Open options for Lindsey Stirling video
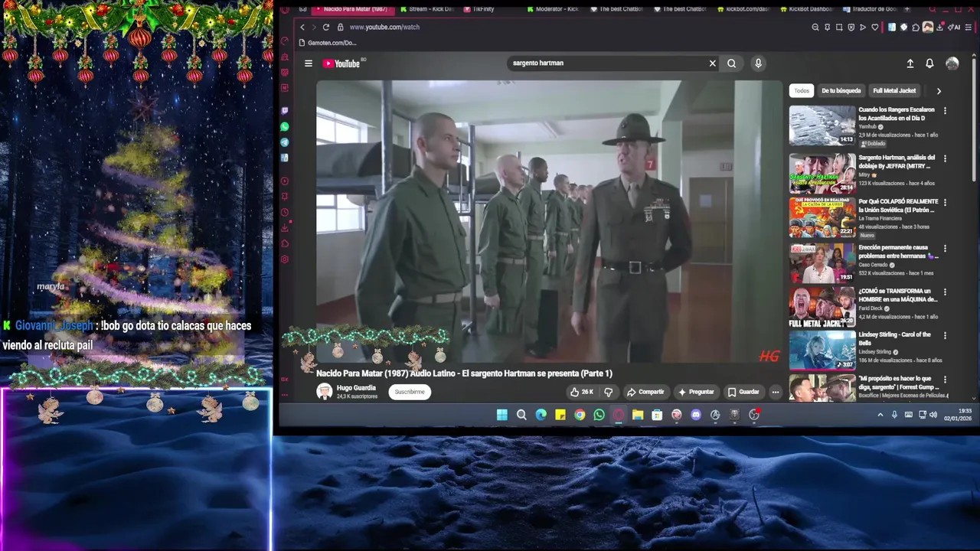The width and height of the screenshot is (980, 551). pyautogui.click(x=945, y=335)
